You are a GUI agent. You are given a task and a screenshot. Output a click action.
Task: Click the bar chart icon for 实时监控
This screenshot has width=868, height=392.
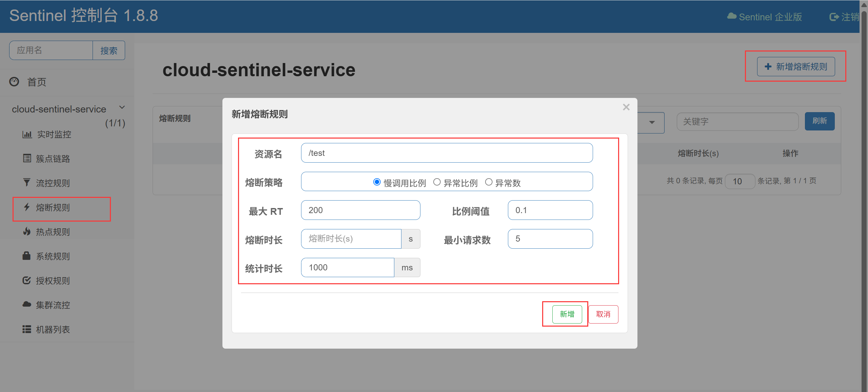point(27,135)
